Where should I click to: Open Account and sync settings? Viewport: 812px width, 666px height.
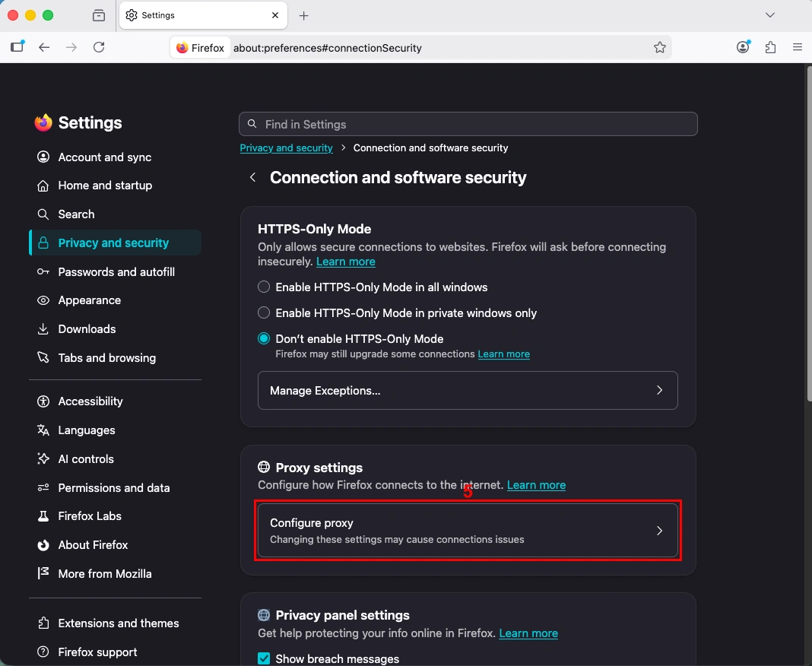(x=115, y=157)
